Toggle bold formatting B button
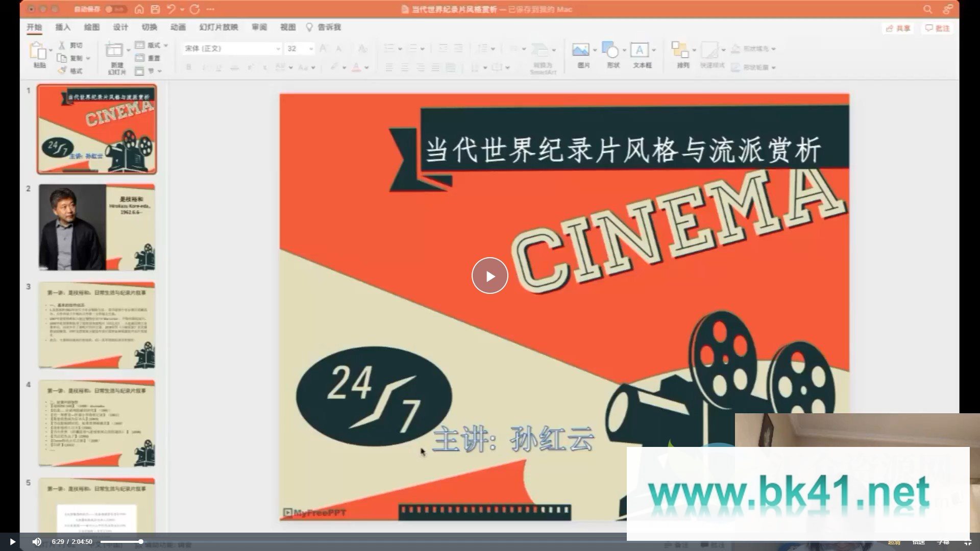The height and width of the screenshot is (551, 980). pos(188,67)
